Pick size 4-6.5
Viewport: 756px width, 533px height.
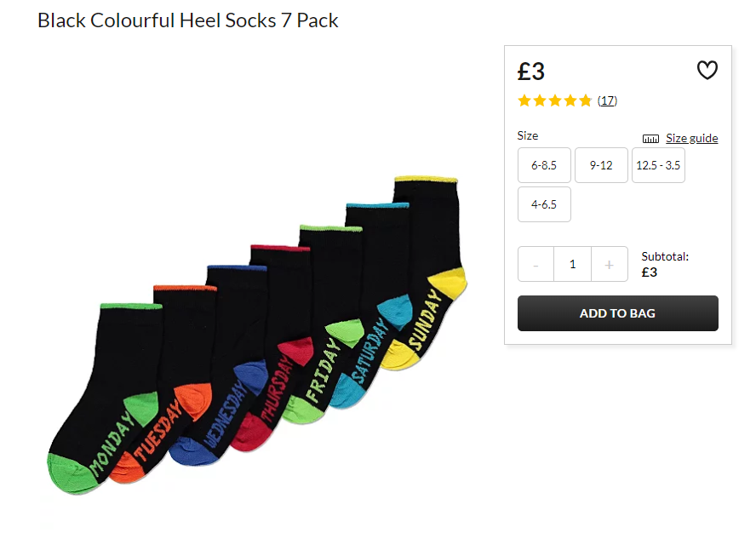pos(544,204)
